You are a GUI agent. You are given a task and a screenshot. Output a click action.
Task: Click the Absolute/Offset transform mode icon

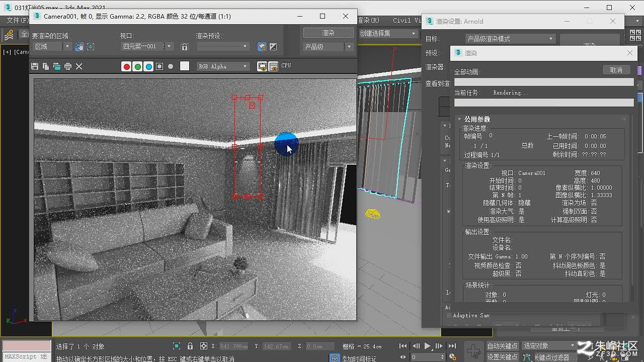click(204, 346)
